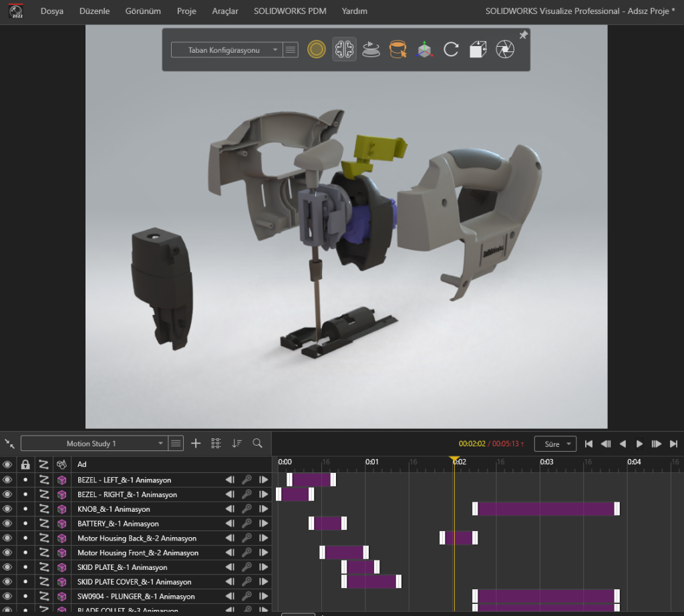The height and width of the screenshot is (616, 684).
Task: Add a keyframe for the KNOB animation
Action: (246, 509)
